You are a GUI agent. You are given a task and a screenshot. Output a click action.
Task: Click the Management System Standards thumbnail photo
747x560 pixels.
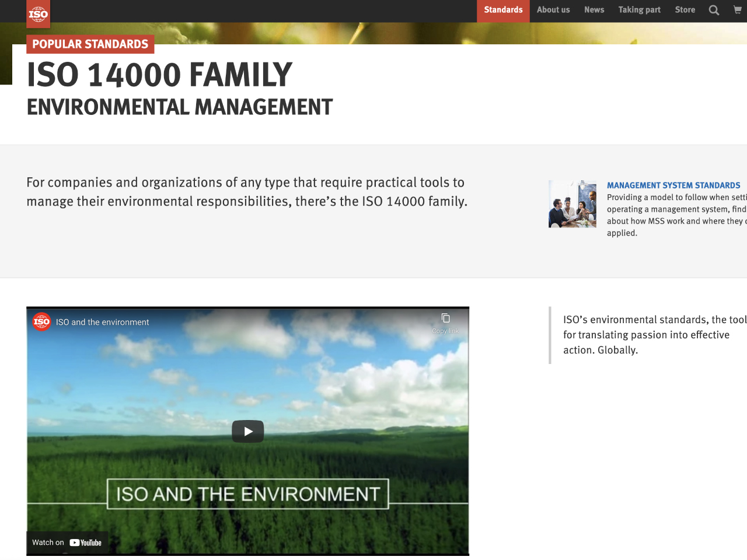coord(573,204)
